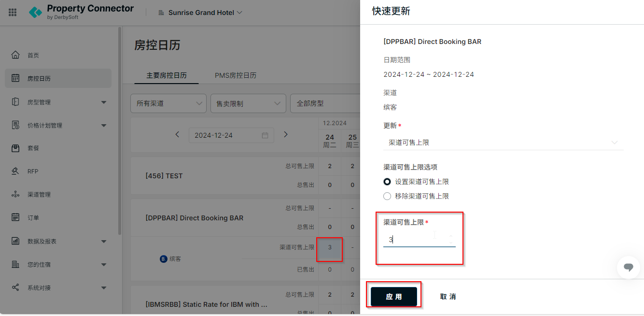Open the apps grid launcher icon

(x=13, y=13)
